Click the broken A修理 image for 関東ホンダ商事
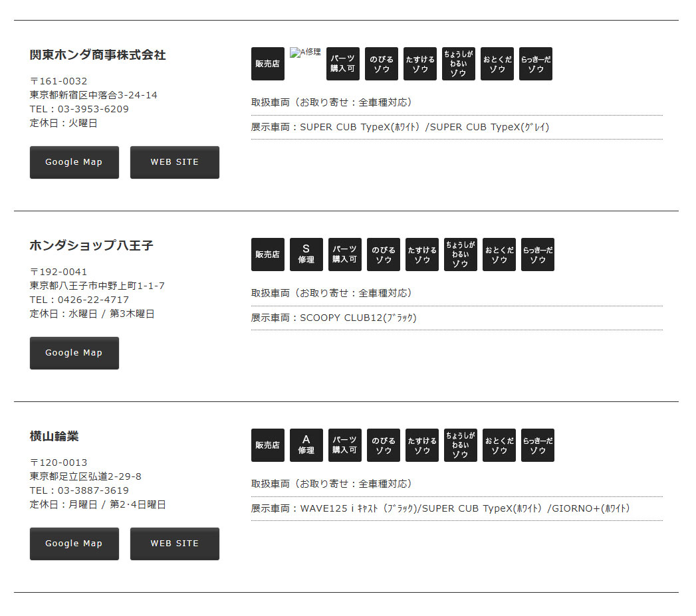696x616 pixels. pyautogui.click(x=305, y=52)
